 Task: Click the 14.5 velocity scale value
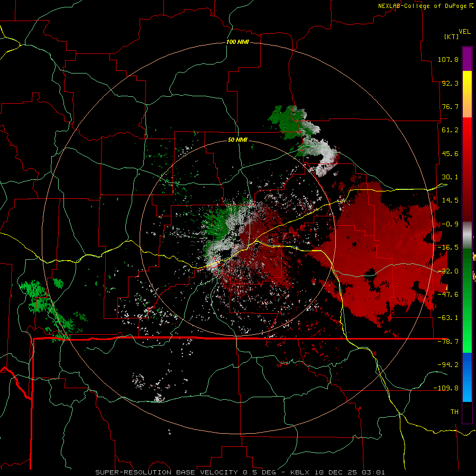coord(450,200)
